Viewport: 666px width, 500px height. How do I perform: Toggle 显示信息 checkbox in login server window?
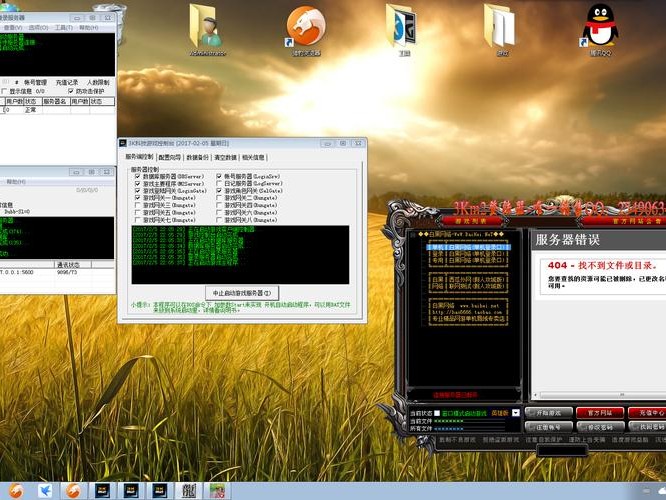[4, 91]
